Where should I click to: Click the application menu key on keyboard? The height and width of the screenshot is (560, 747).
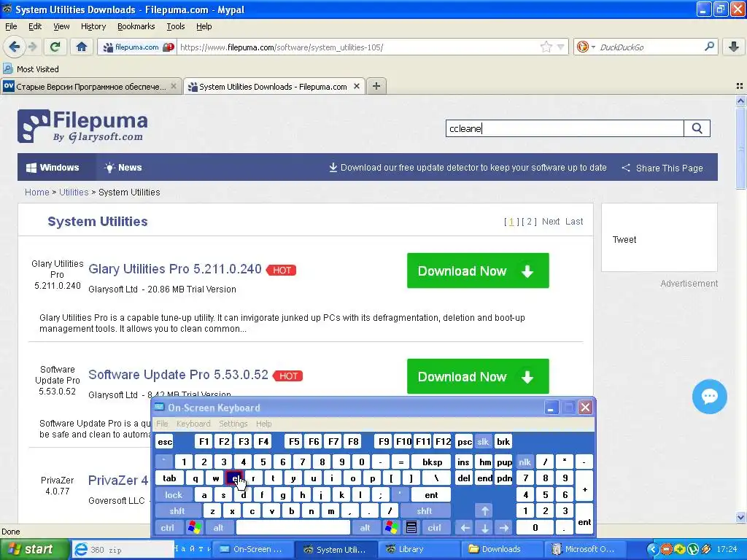tap(411, 527)
